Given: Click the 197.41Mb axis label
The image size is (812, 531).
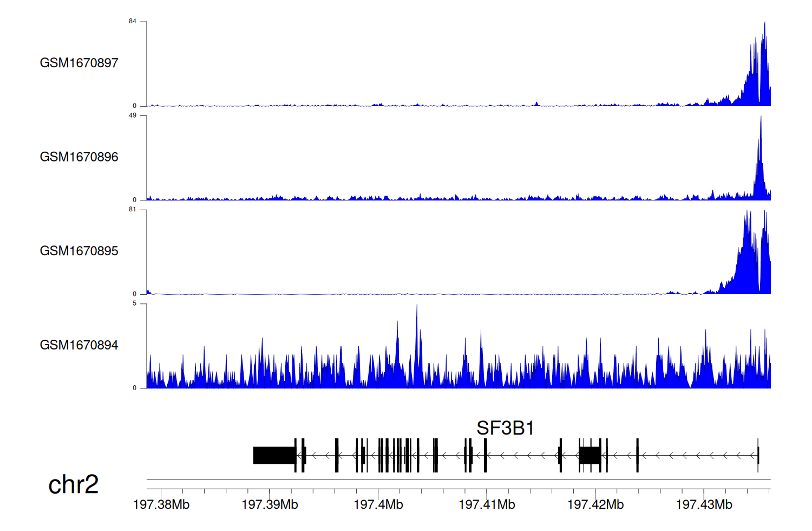Looking at the screenshot, I should click(x=487, y=505).
